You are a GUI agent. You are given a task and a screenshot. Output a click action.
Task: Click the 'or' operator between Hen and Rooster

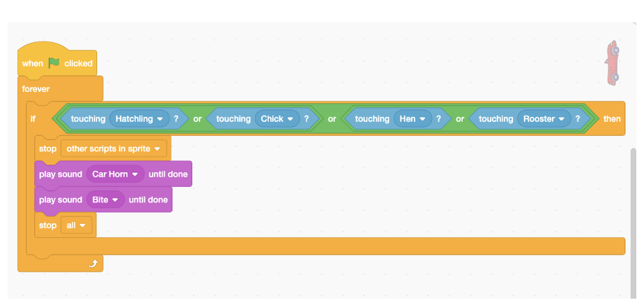[x=460, y=119]
